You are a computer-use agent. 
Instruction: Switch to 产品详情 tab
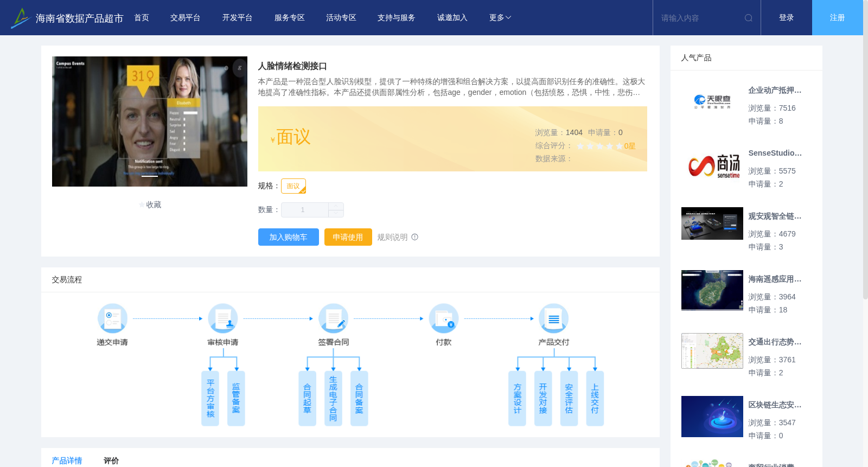point(67,460)
